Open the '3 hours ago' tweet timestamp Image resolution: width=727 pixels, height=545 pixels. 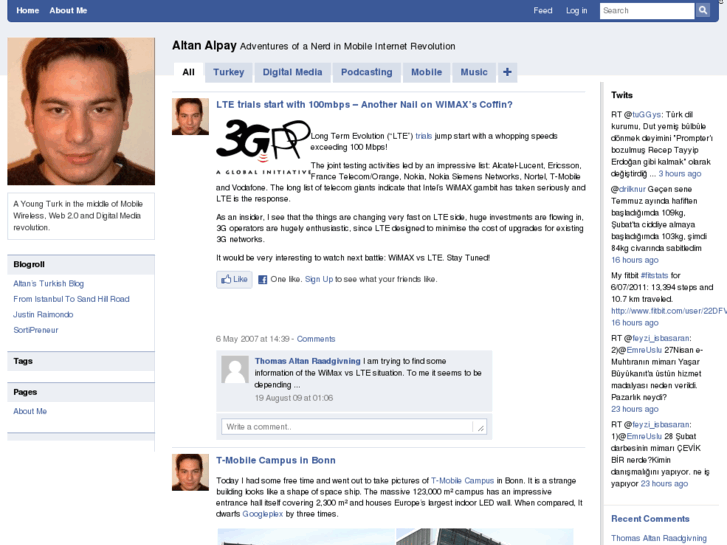pos(680,173)
